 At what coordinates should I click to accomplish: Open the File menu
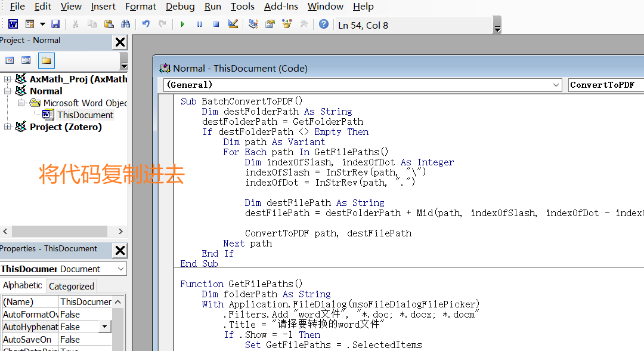click(x=17, y=7)
